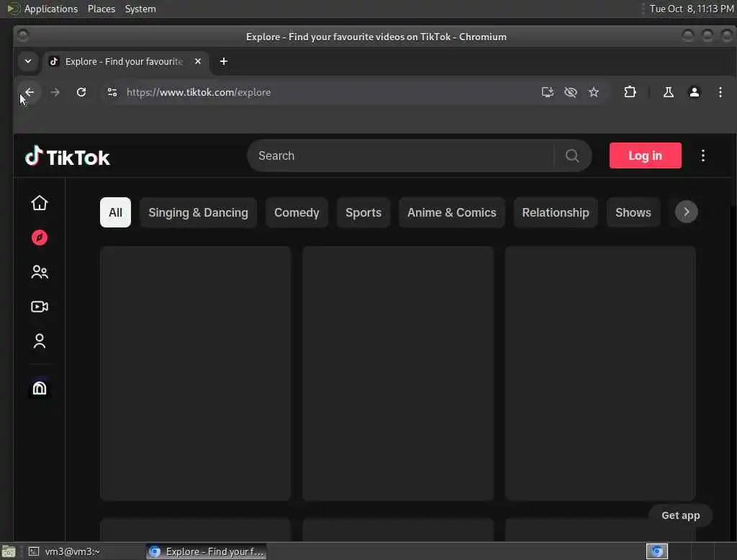The image size is (737, 560).
Task: Open the Following people icon in sidebar
Action: click(40, 272)
